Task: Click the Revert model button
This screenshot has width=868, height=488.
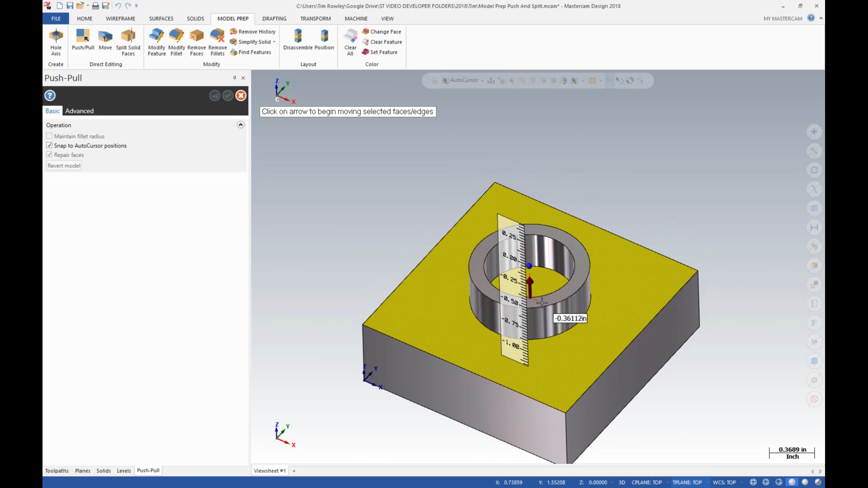Action: click(64, 165)
